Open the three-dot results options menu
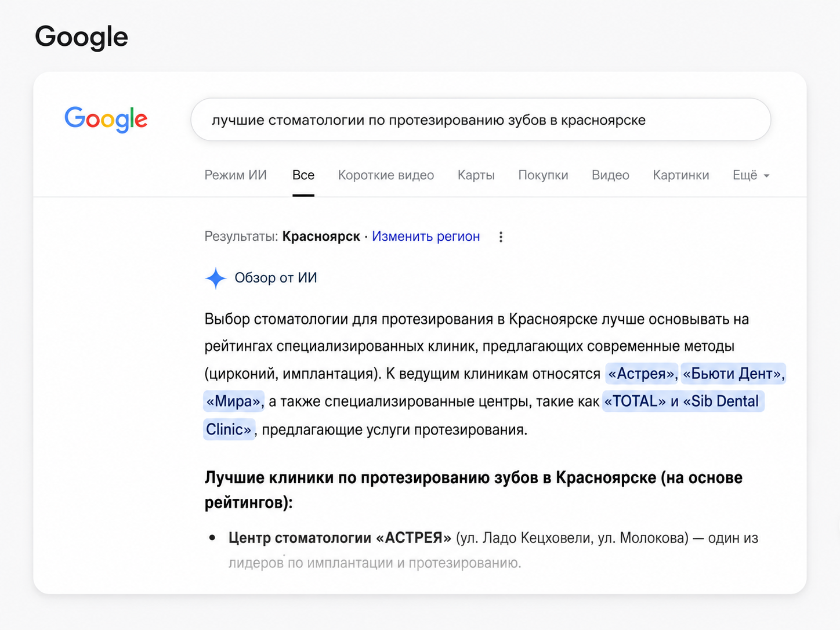The width and height of the screenshot is (840, 630). coord(501,237)
